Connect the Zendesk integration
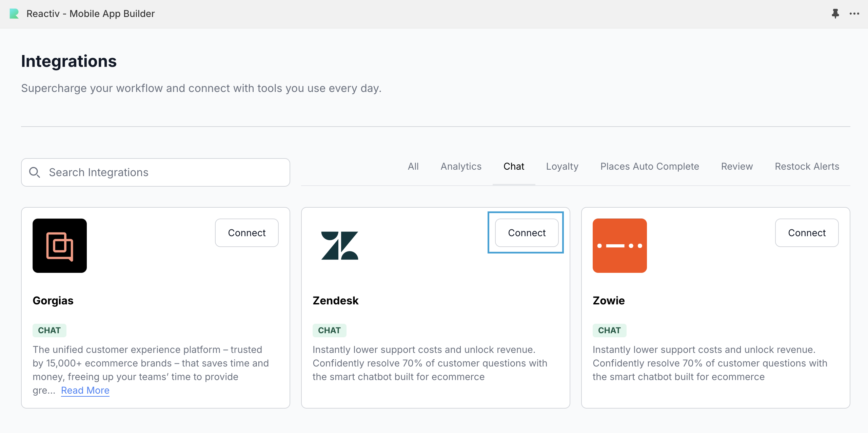Viewport: 868px width, 433px height. click(x=527, y=233)
